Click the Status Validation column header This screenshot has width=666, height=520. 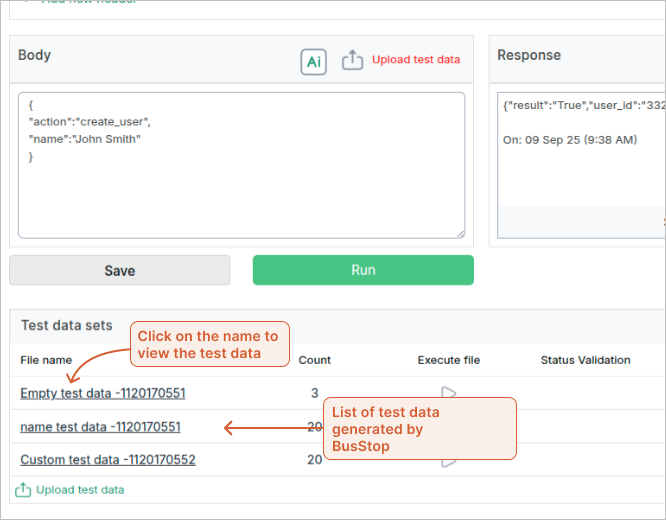585,360
